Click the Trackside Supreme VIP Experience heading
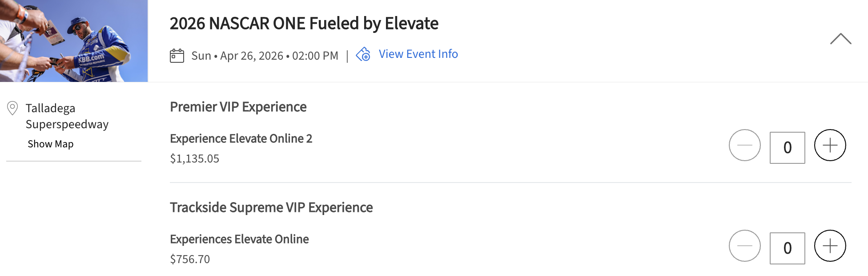Viewport: 868px width, 276px height. 271,207
